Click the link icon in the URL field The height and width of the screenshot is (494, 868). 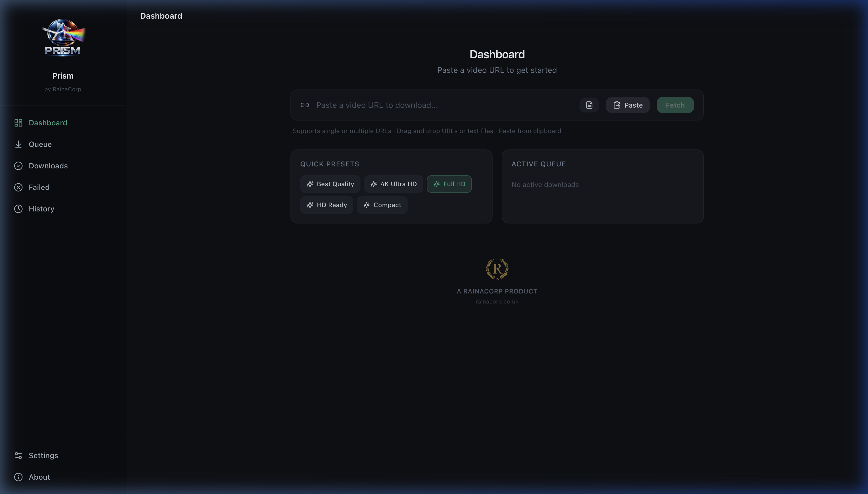[305, 105]
